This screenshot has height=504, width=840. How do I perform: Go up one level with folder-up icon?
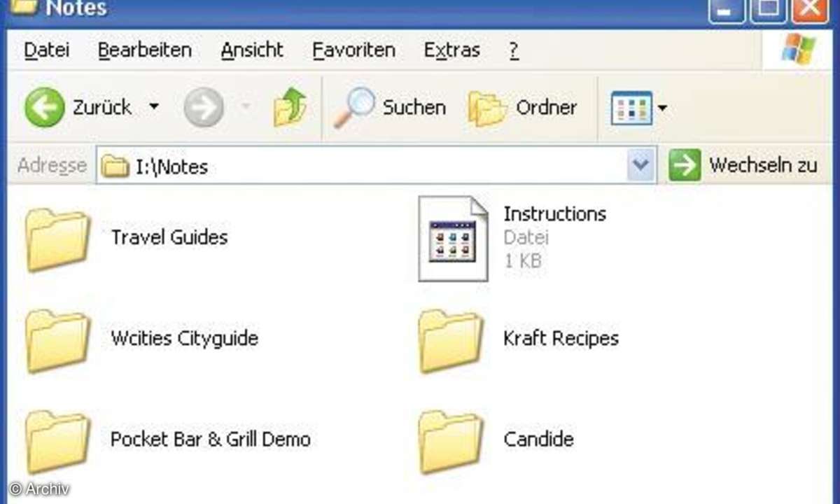pos(290,107)
